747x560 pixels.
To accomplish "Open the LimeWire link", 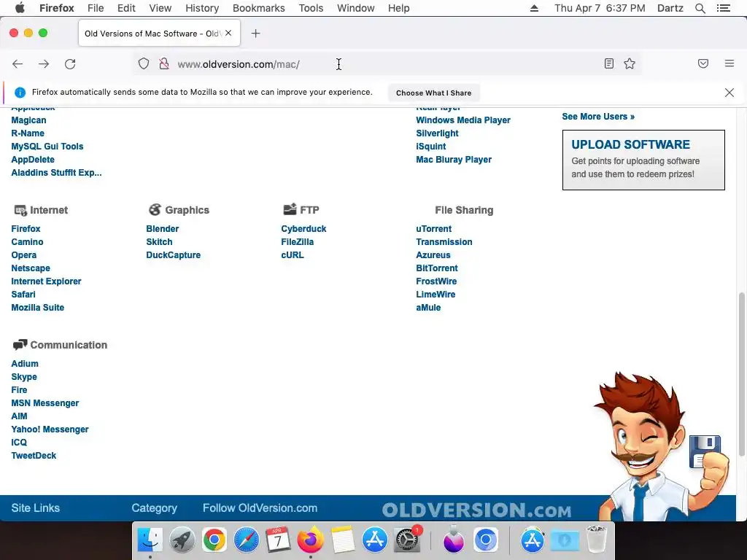I will click(x=436, y=295).
